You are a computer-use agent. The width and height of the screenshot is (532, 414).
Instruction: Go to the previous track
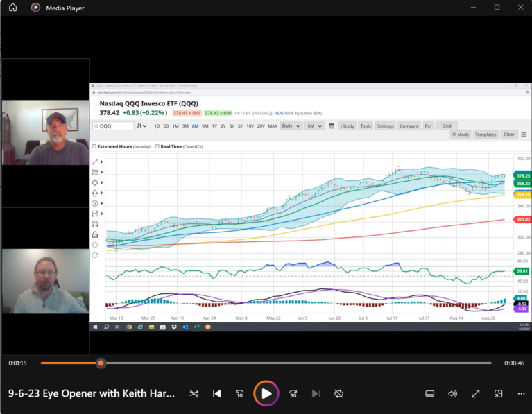pyautogui.click(x=217, y=393)
